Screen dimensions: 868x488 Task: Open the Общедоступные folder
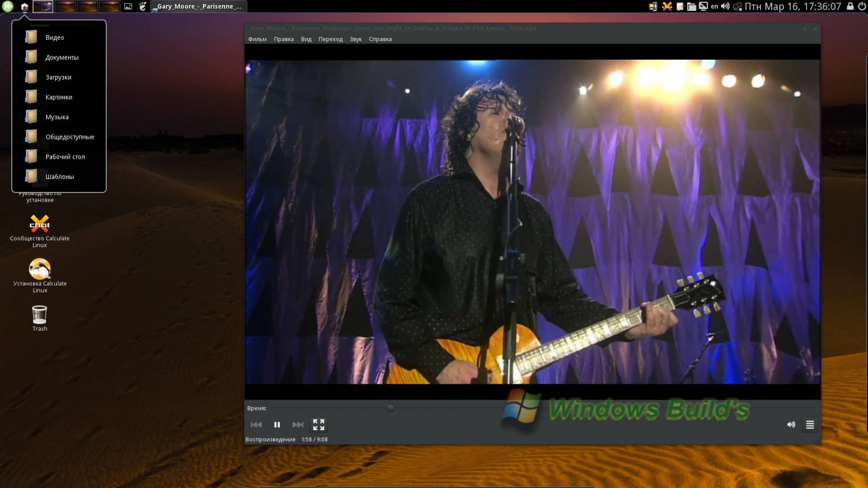[59, 137]
